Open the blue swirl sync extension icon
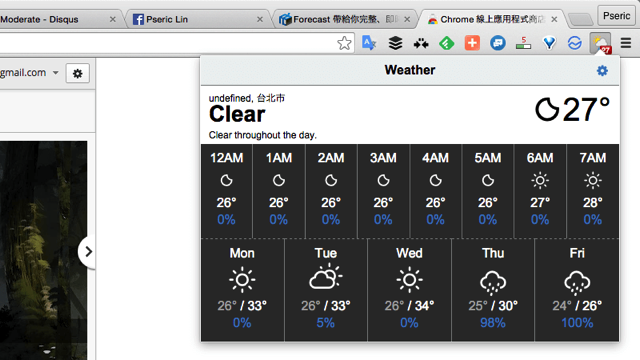 (x=575, y=43)
